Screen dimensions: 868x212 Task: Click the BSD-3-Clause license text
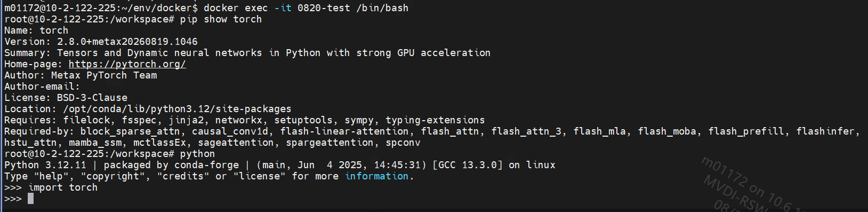tap(92, 98)
